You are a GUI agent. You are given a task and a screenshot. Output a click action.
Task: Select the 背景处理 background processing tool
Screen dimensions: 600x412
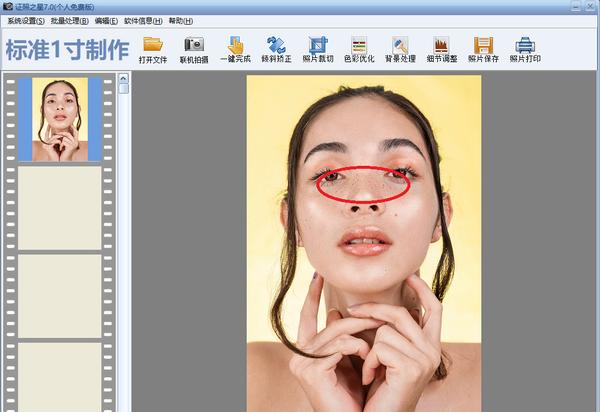(400, 48)
